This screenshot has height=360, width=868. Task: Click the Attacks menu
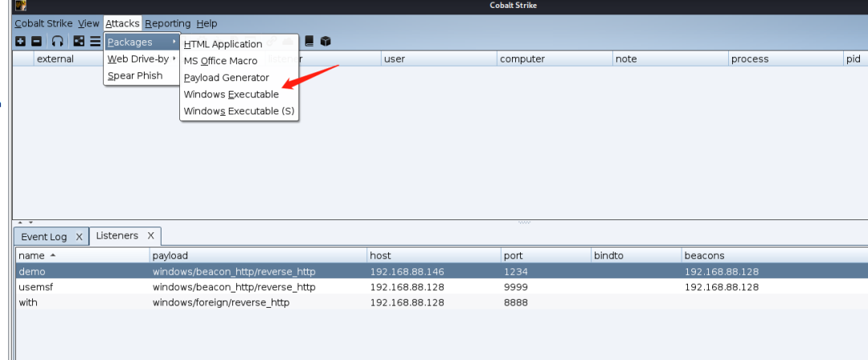[122, 23]
